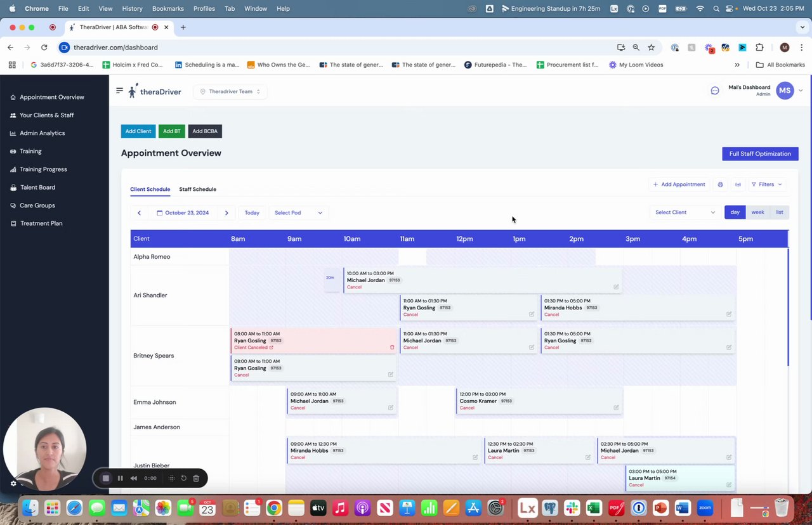Viewport: 812px width, 525px height.
Task: Bookmark this page with the star icon
Action: click(651, 48)
